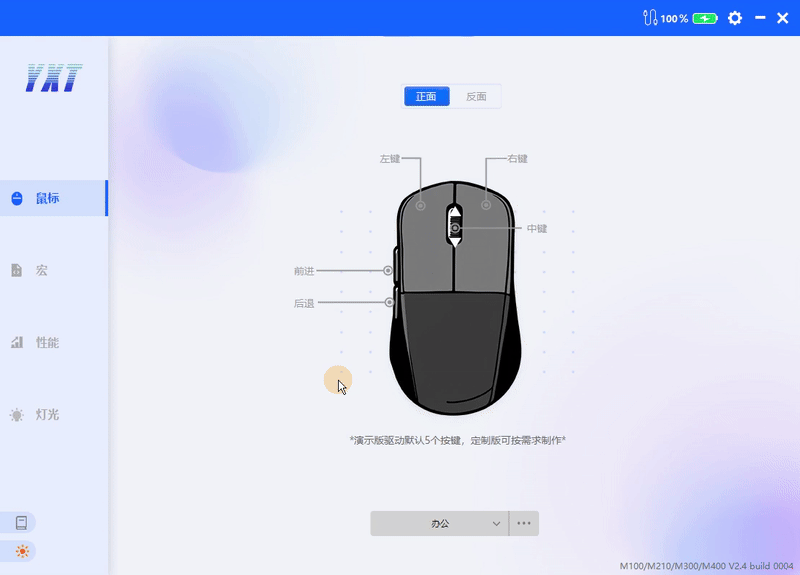Click the light bulb icon beside 灯光
The image size is (800, 575).
[17, 415]
